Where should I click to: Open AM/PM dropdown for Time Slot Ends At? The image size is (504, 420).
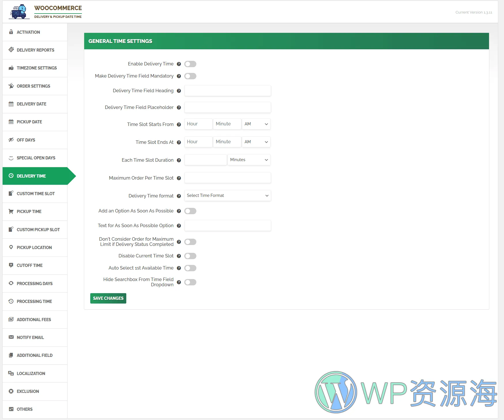[x=256, y=142]
